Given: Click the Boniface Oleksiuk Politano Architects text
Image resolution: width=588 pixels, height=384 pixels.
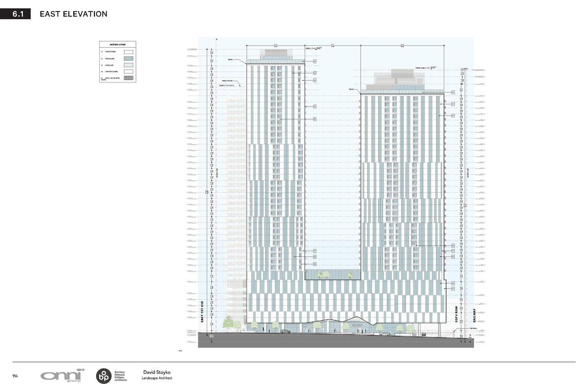Looking at the screenshot, I should click(120, 376).
